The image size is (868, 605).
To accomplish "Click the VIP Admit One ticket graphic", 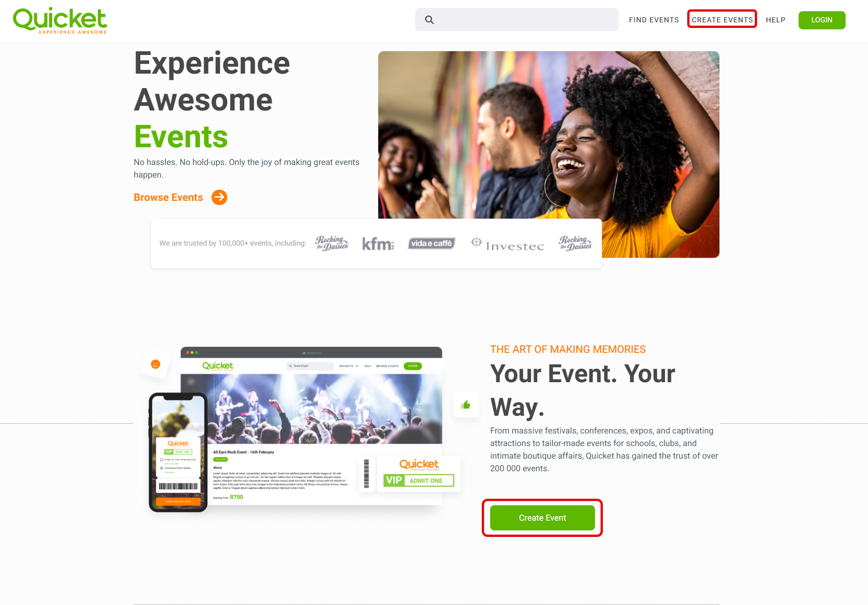I will (x=410, y=474).
